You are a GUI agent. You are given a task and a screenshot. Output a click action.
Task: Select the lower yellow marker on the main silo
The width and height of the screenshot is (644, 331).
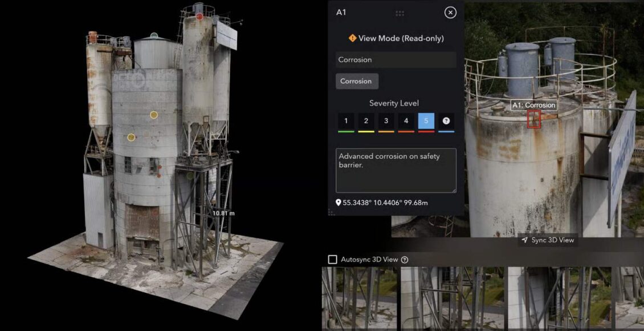(x=131, y=138)
